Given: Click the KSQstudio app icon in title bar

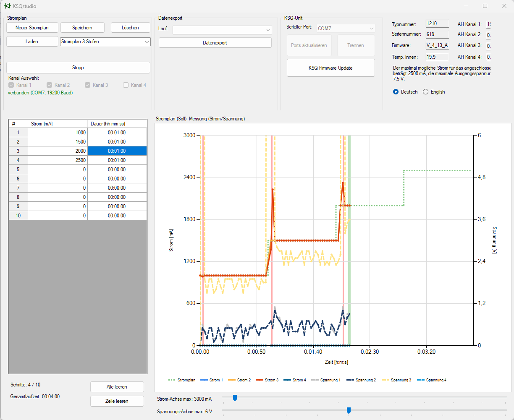Looking at the screenshot, I should [x=8, y=6].
